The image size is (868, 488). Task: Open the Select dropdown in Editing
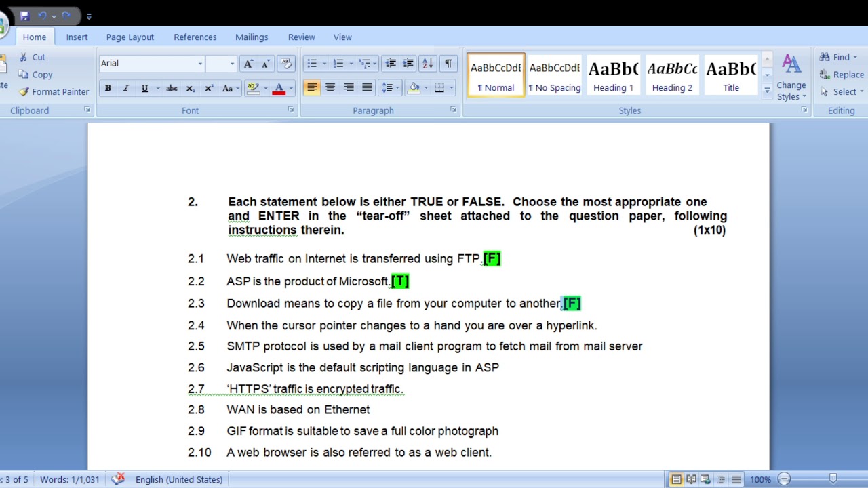click(842, 92)
